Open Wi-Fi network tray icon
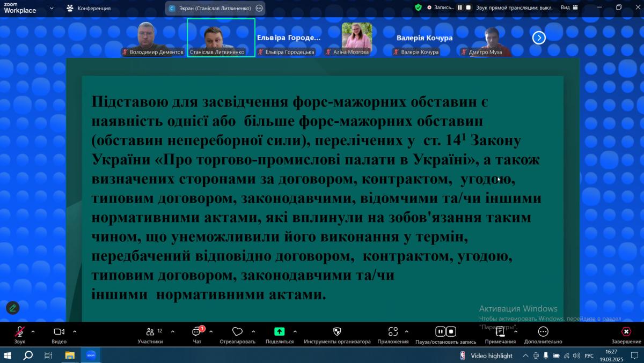This screenshot has width=644, height=363. (x=566, y=355)
